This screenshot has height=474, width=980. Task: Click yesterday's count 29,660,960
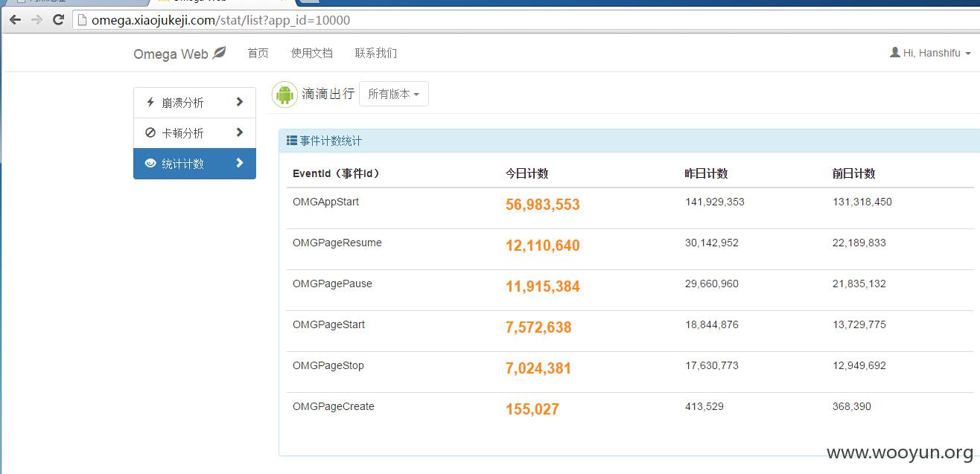pos(712,284)
